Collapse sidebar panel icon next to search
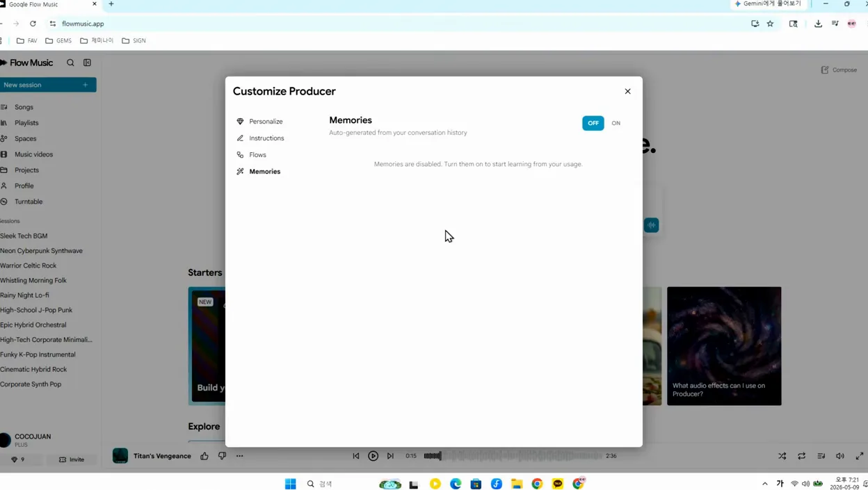 pyautogui.click(x=87, y=63)
